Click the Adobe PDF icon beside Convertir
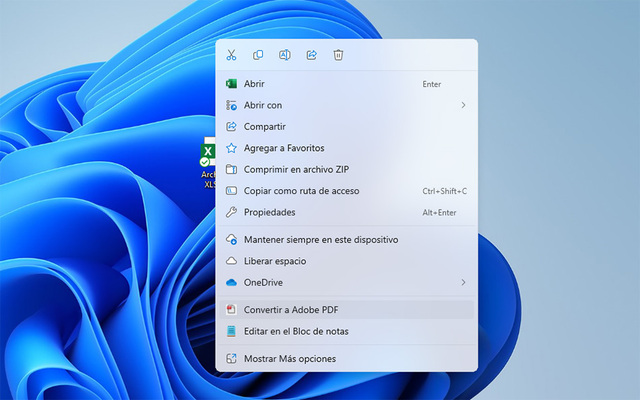640x400 pixels. coord(231,310)
